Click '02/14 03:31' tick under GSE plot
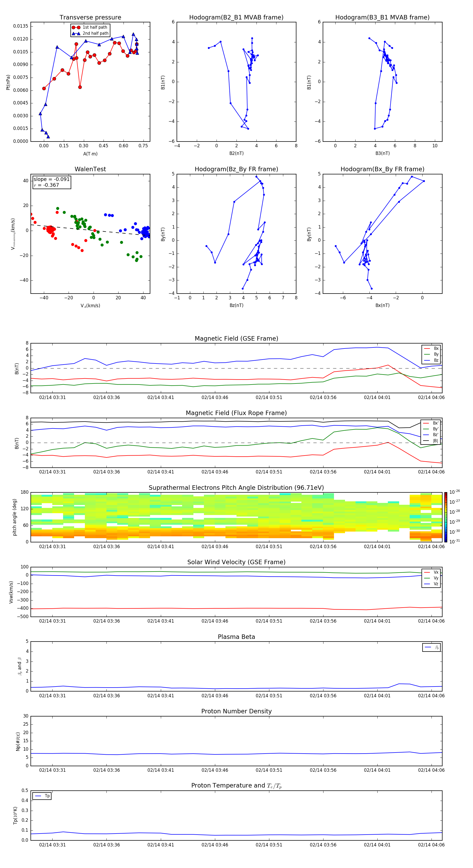The image size is (473, 868). click(53, 398)
